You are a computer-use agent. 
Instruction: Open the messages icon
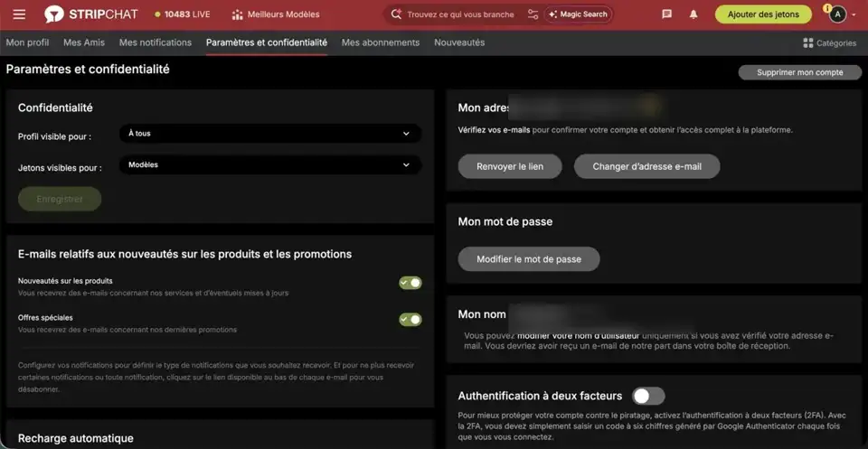pos(667,14)
